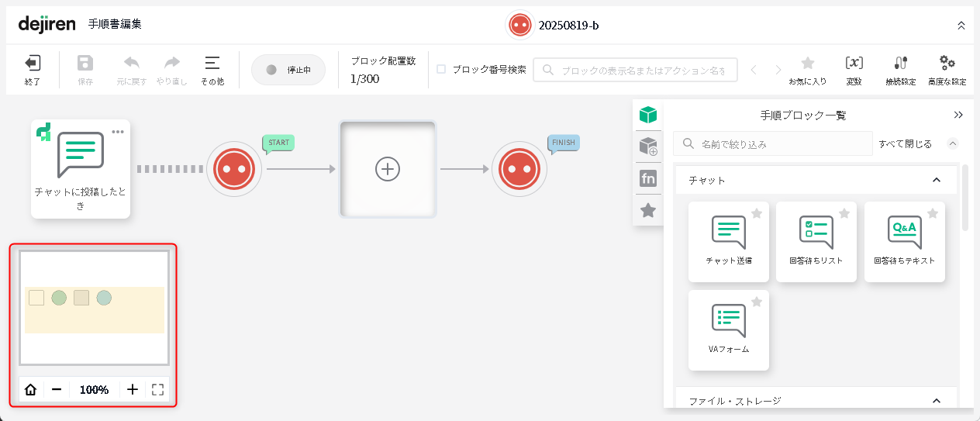Favorite the 回答待ちテキスト block star
The image size is (980, 421).
933,213
